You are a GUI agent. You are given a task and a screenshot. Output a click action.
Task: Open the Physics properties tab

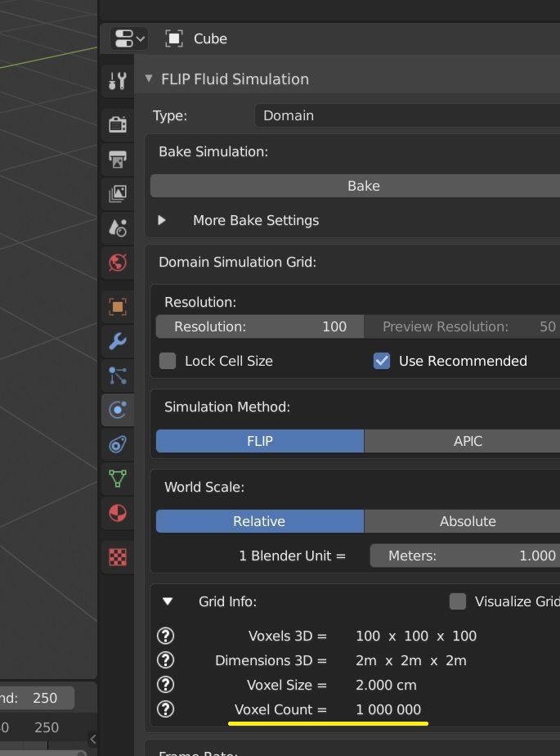(x=117, y=410)
